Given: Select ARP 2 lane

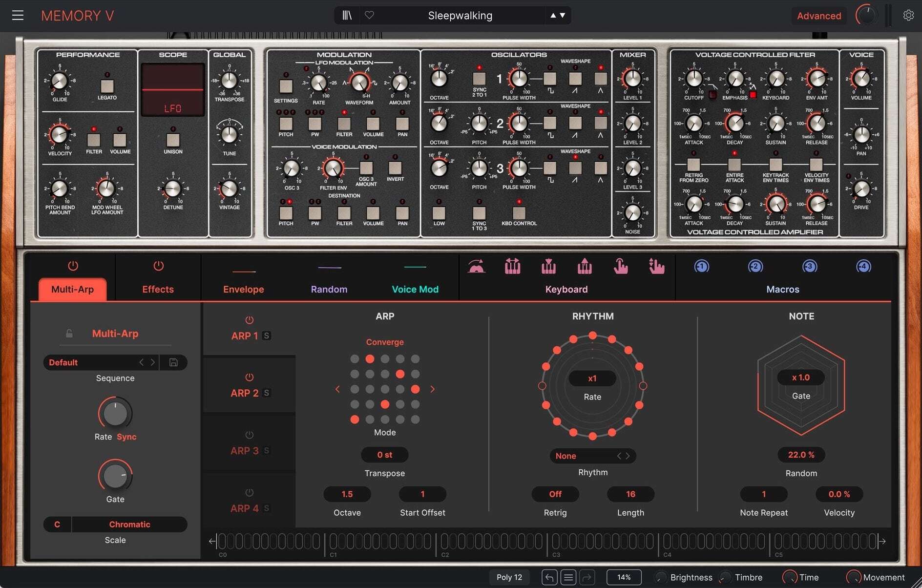Looking at the screenshot, I should 249,386.
